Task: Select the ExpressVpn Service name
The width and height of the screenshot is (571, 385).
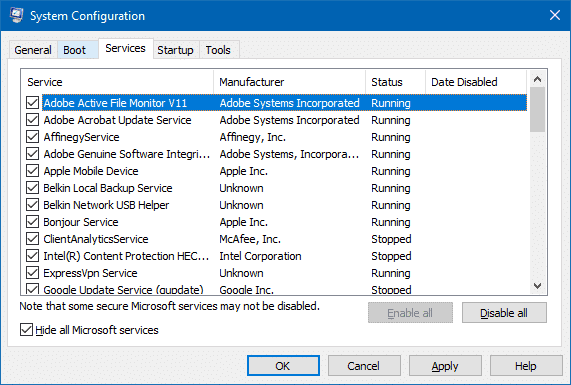Action: pos(90,273)
